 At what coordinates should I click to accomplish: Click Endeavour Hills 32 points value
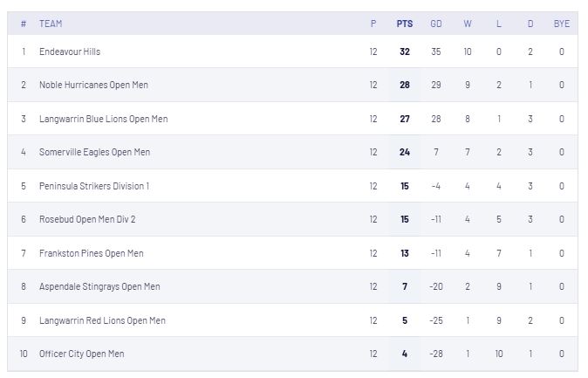coord(405,52)
